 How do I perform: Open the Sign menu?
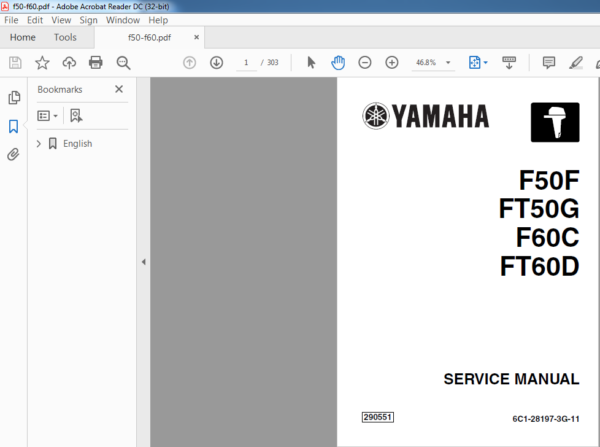pyautogui.click(x=88, y=20)
